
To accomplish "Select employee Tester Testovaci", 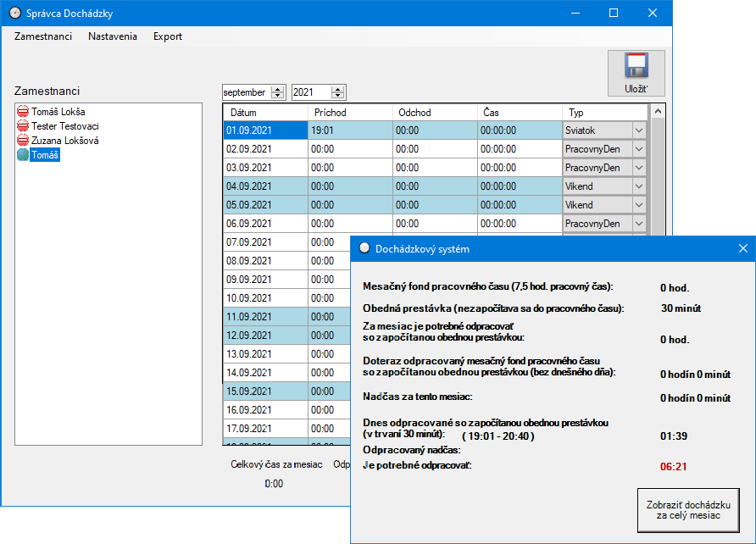I will click(x=65, y=126).
